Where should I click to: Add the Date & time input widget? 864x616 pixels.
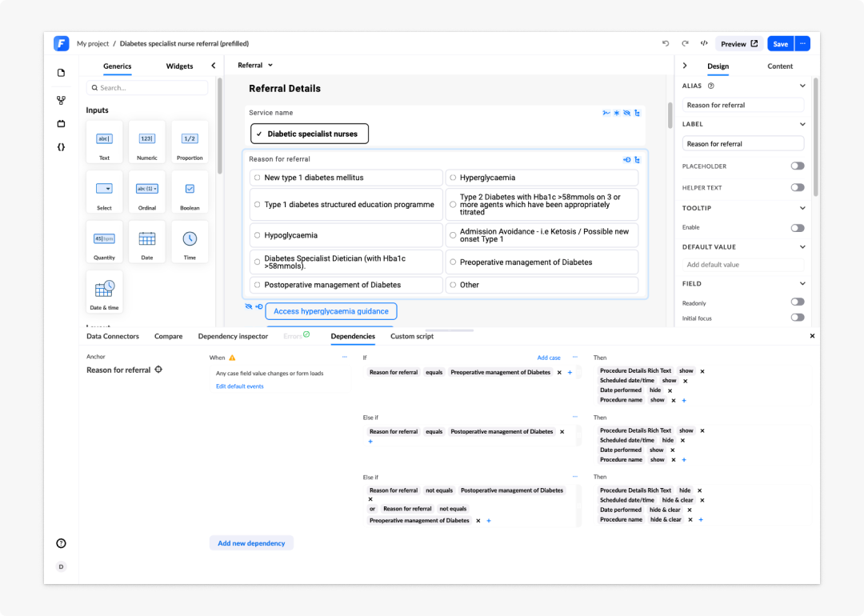[104, 292]
